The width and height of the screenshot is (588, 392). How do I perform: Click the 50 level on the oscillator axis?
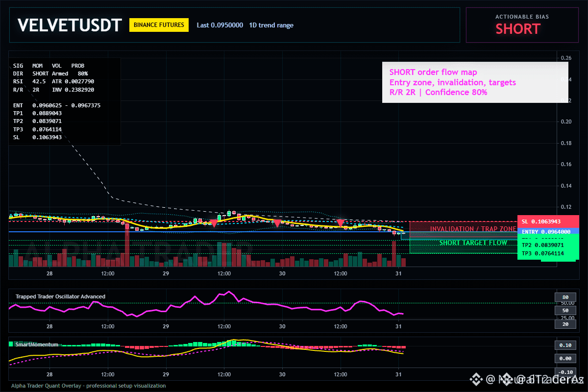[565, 311]
